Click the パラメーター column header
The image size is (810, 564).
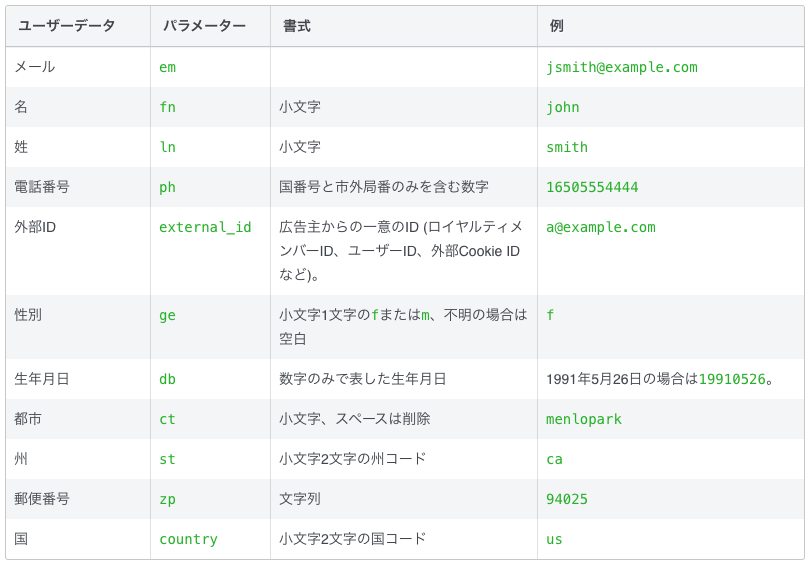205,26
